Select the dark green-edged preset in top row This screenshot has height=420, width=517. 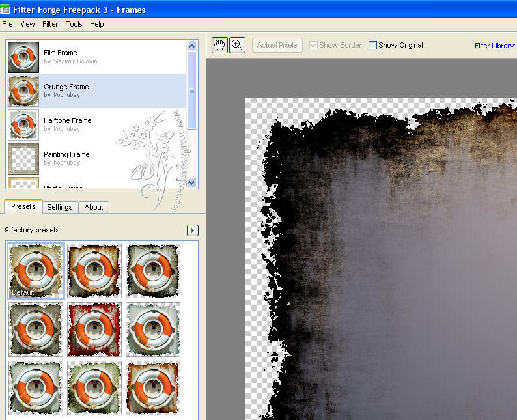[153, 271]
